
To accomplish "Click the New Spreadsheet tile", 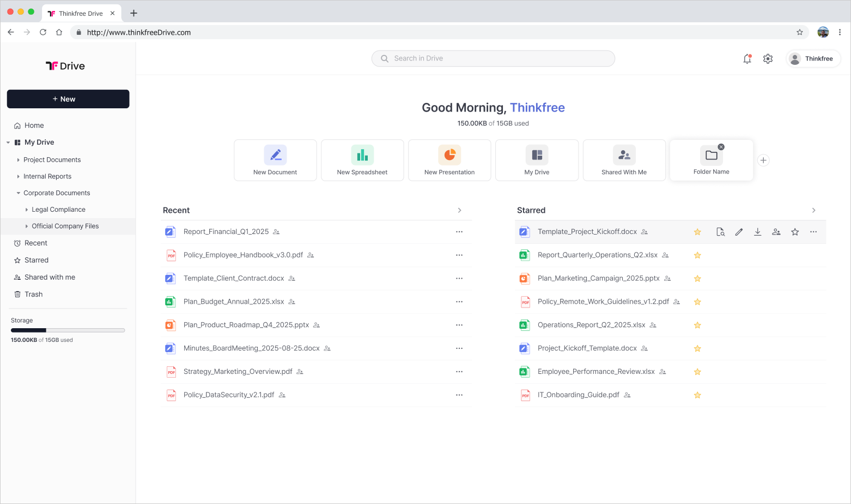I will click(362, 160).
